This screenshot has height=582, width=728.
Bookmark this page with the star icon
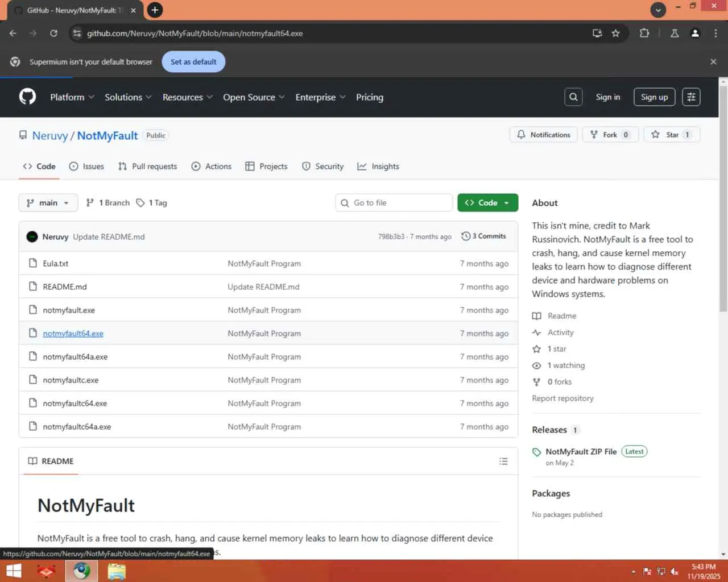pos(615,33)
